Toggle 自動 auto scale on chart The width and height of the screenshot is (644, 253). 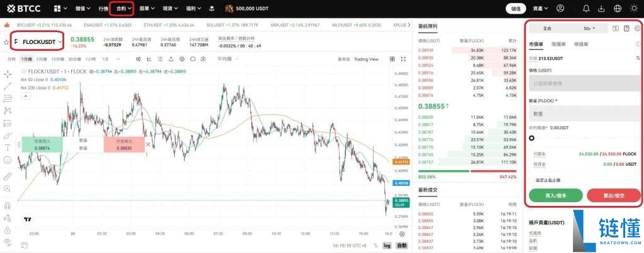click(x=402, y=245)
